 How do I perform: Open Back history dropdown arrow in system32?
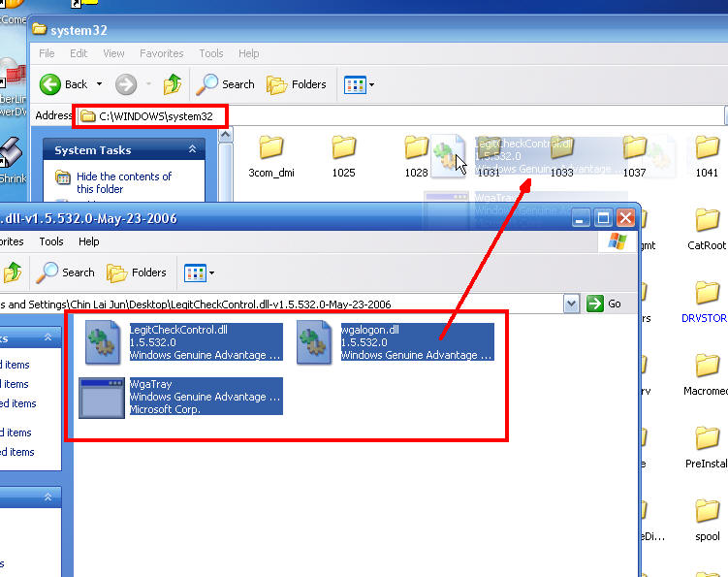[99, 84]
